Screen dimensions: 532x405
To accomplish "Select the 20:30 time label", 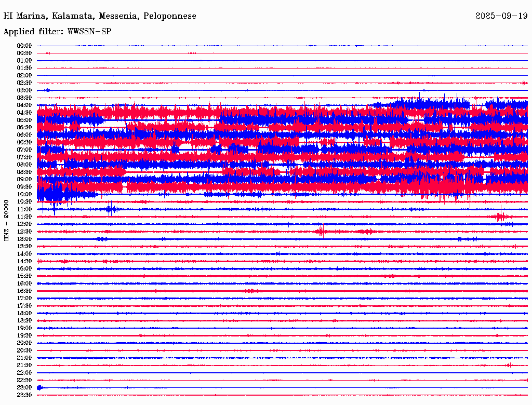I will (x=24, y=350).
